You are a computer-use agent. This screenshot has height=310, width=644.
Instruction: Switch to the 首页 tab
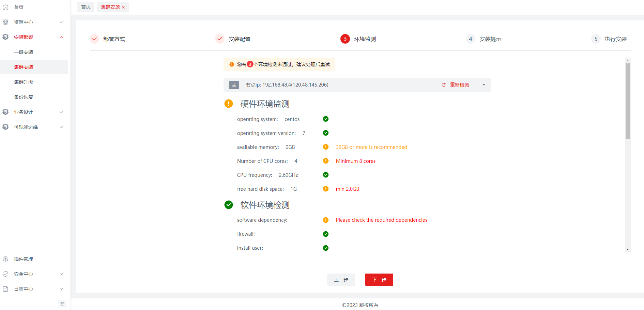[86, 7]
